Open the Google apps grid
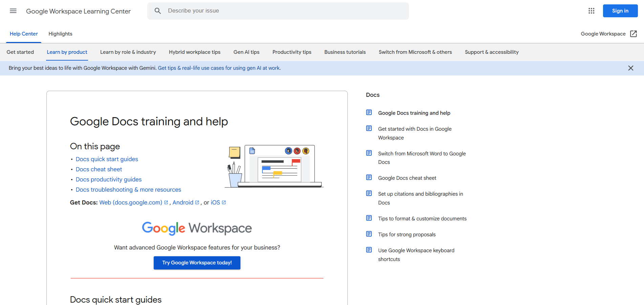The height and width of the screenshot is (305, 644). coord(592,11)
